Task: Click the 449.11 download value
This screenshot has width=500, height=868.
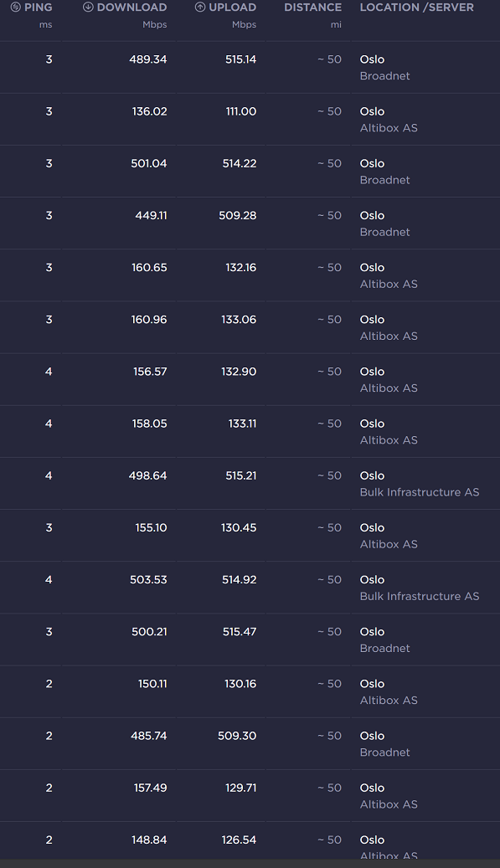Action: [151, 215]
